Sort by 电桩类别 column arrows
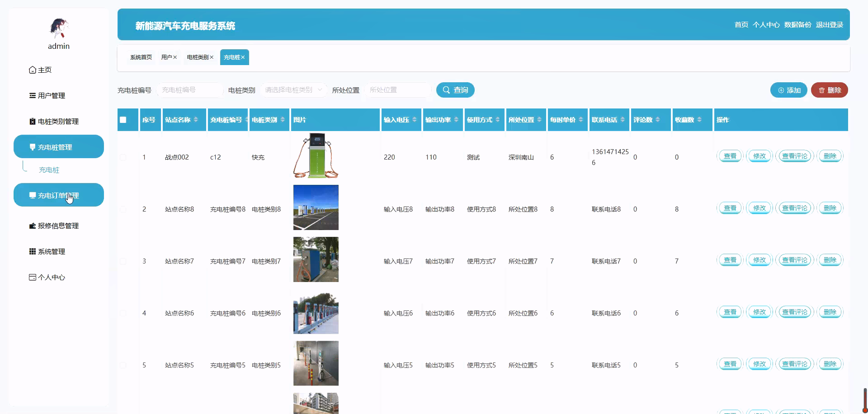868x414 pixels. [283, 120]
